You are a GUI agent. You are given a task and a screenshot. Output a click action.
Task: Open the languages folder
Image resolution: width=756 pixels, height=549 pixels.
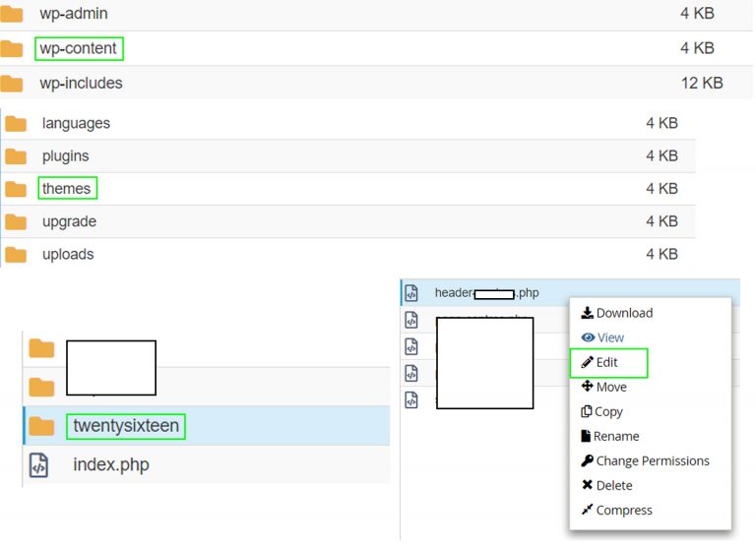pyautogui.click(x=76, y=124)
